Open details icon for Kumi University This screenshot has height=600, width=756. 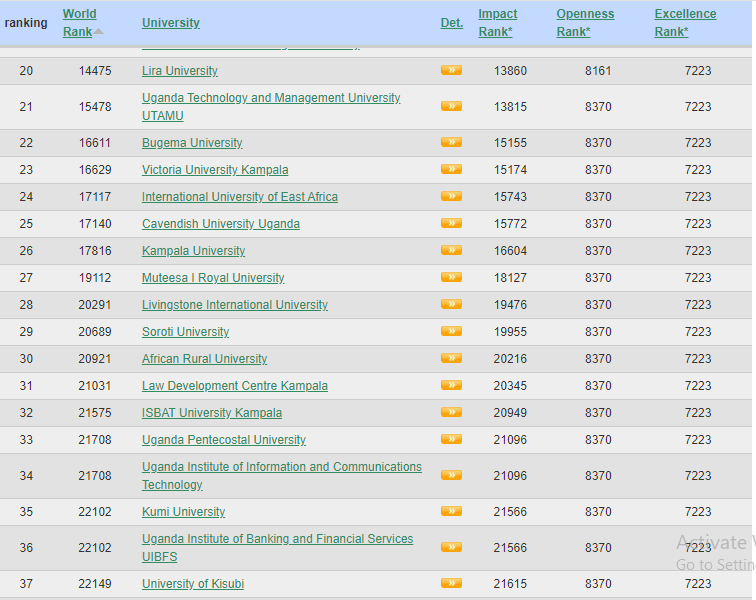tap(451, 511)
